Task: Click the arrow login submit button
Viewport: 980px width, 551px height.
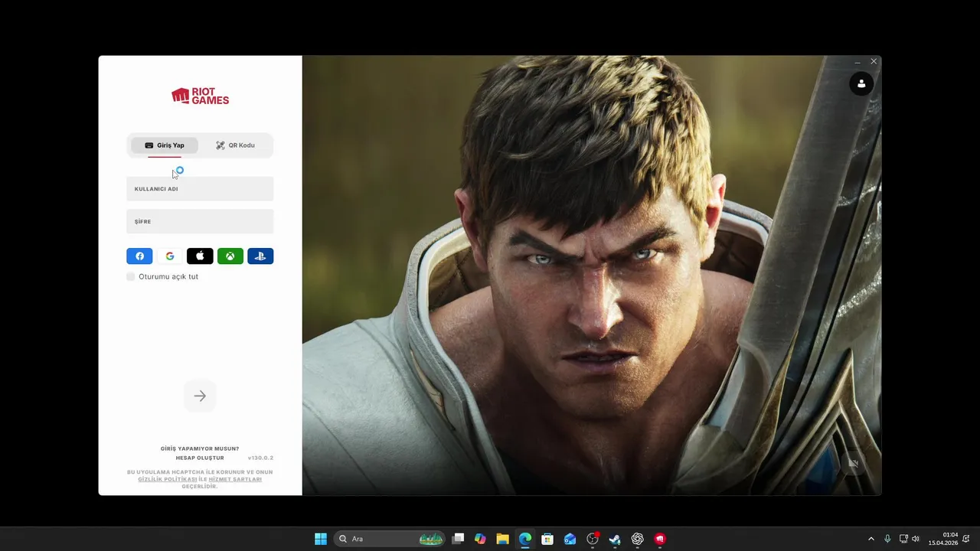Action: point(200,396)
